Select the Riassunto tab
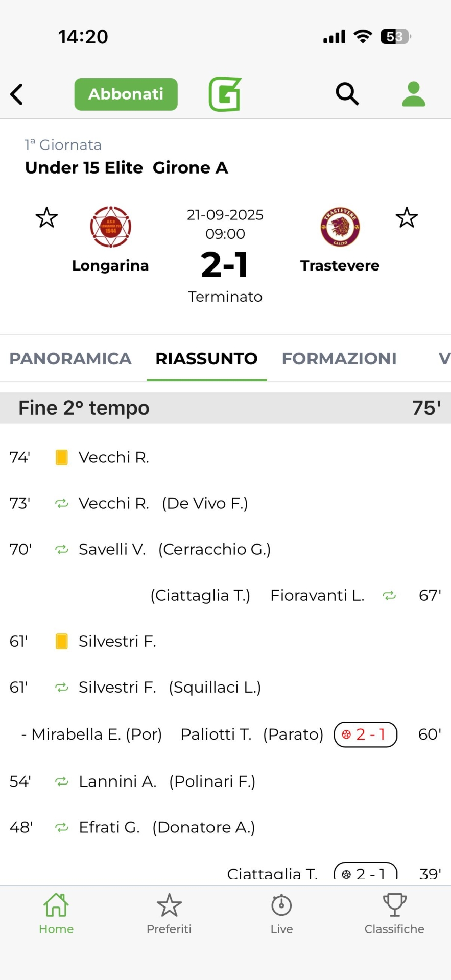The height and width of the screenshot is (980, 451). pos(206,359)
